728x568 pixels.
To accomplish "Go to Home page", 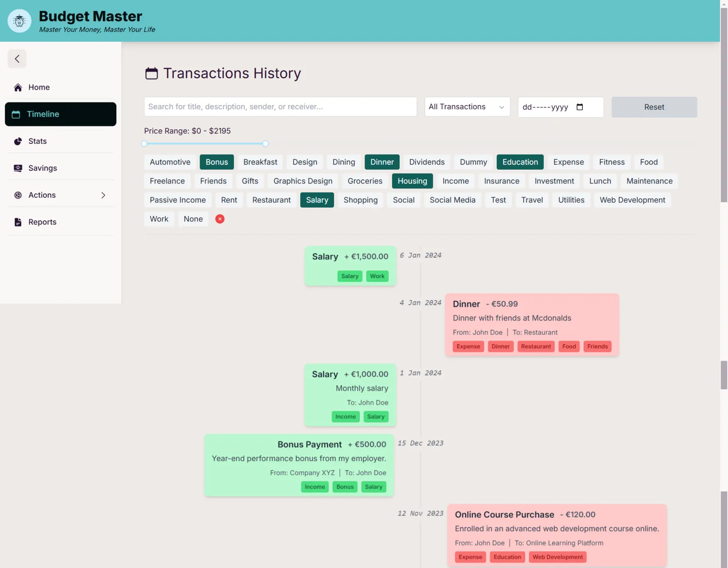I will 61,87.
